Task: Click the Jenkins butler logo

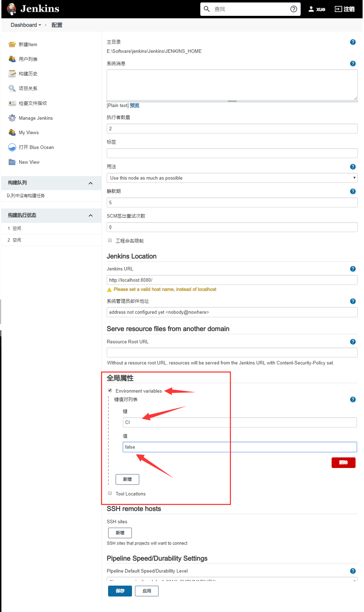Action: pyautogui.click(x=12, y=9)
